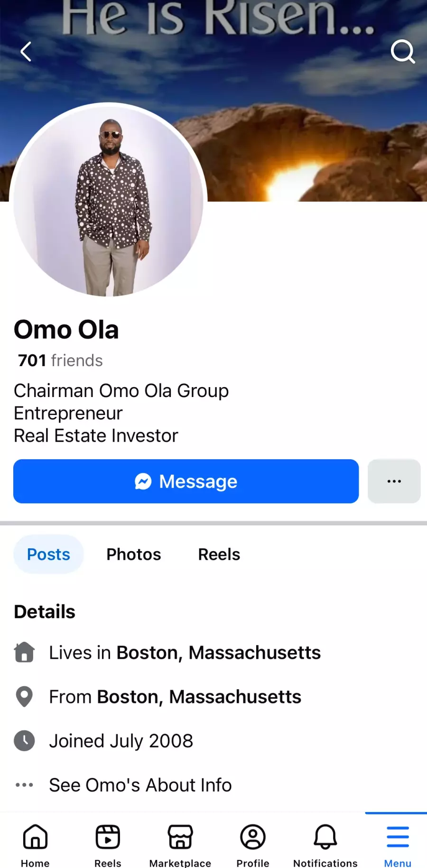Open Profile in bottom navigation
The width and height of the screenshot is (427, 868).
(253, 845)
